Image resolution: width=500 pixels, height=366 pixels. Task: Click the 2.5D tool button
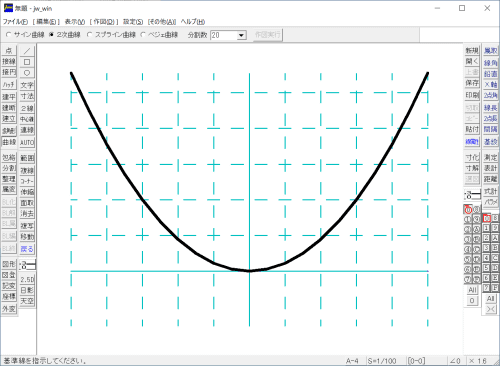point(27,279)
